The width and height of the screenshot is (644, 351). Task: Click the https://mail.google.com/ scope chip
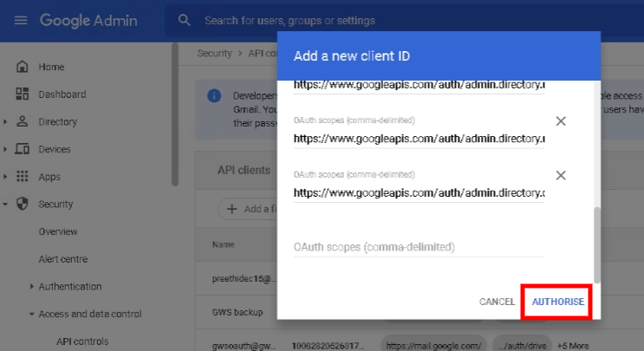(433, 346)
